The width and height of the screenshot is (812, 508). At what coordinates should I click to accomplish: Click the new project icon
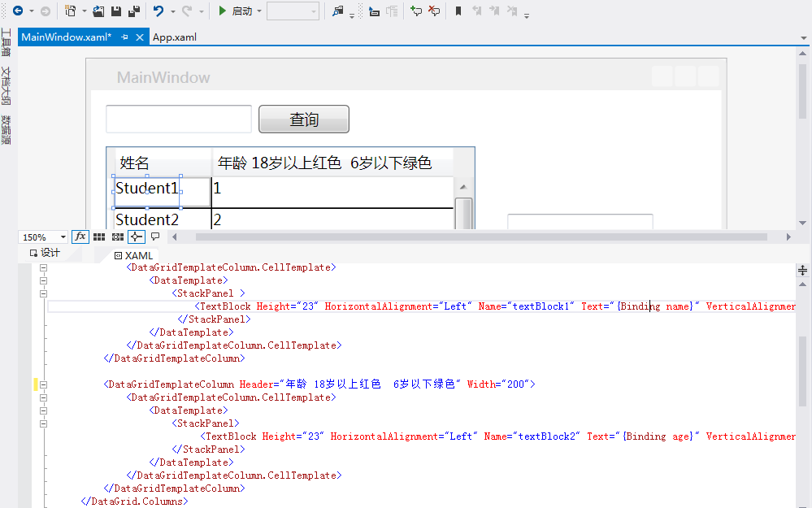pyautogui.click(x=71, y=11)
